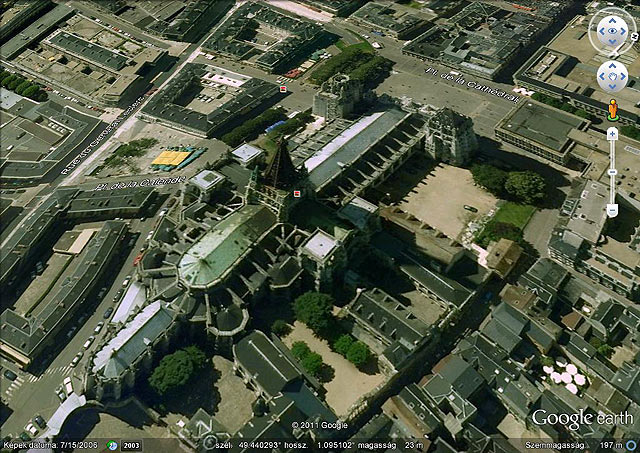Zoom out with the minus button

click(612, 210)
